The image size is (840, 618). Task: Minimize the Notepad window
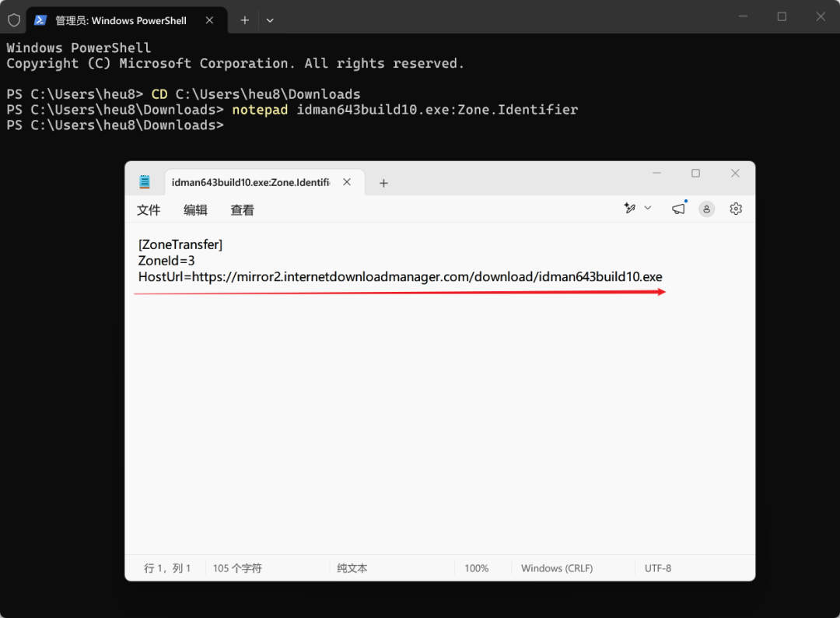tap(656, 173)
